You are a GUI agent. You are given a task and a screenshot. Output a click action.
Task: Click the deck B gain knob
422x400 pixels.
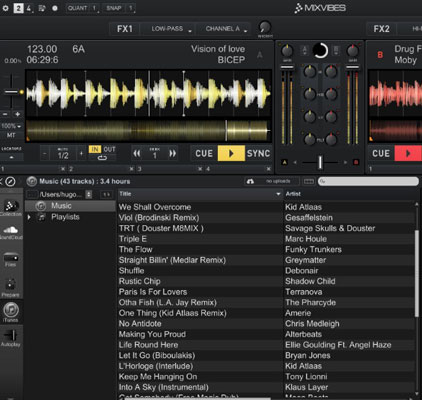(352, 51)
